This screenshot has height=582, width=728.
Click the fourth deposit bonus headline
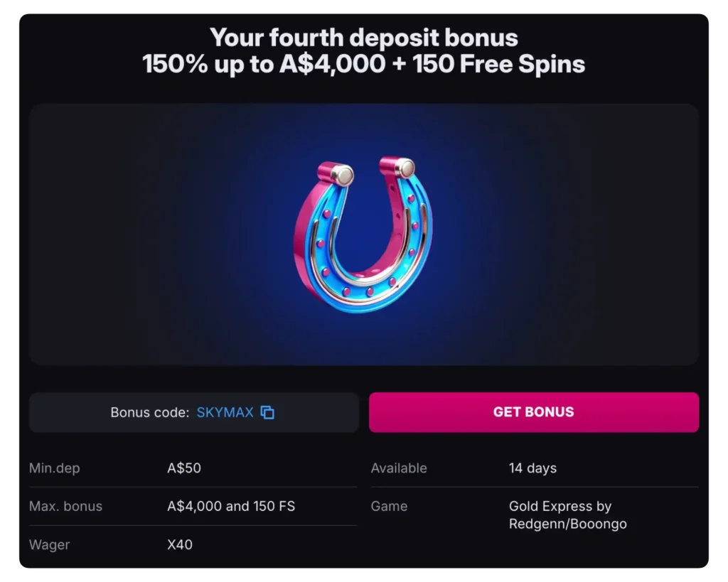pyautogui.click(x=364, y=38)
